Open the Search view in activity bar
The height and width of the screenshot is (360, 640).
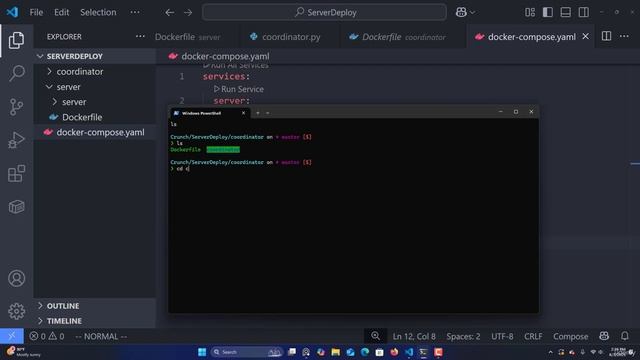pos(16,73)
